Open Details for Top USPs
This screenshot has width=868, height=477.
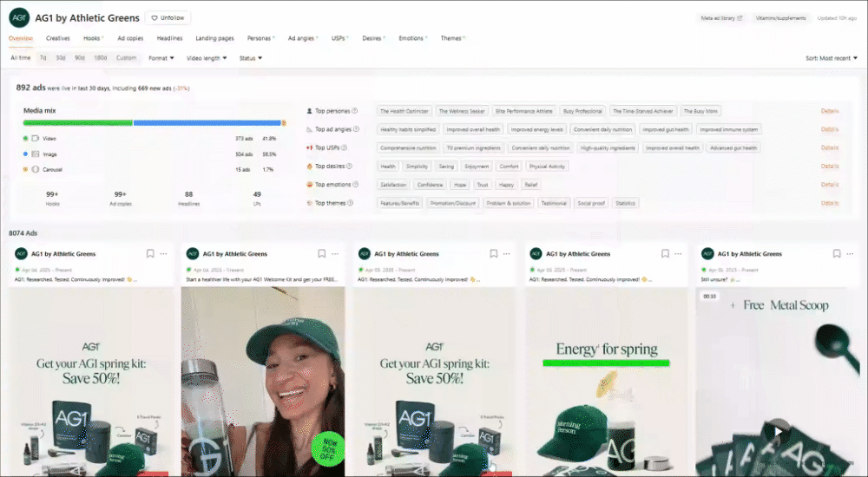pyautogui.click(x=829, y=147)
